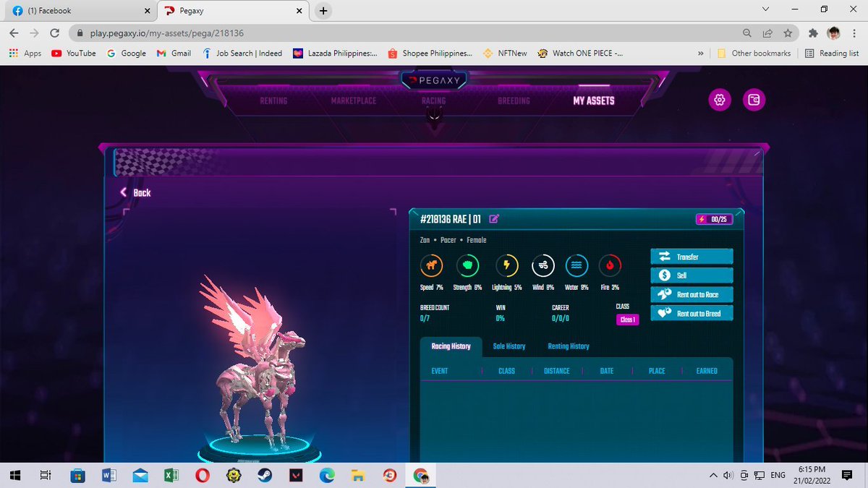
Task: Open the Breeding menu
Action: pyautogui.click(x=514, y=100)
